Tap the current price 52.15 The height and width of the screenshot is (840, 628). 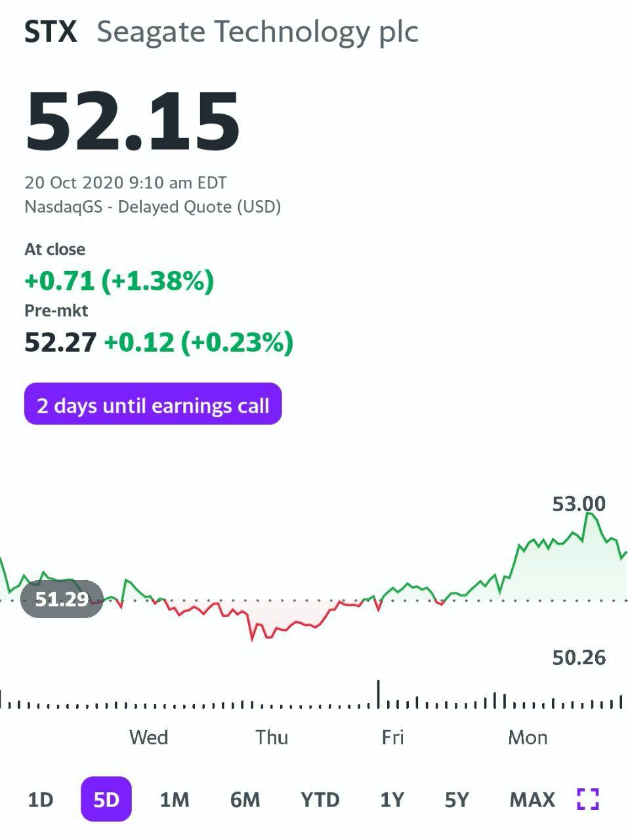(x=133, y=121)
